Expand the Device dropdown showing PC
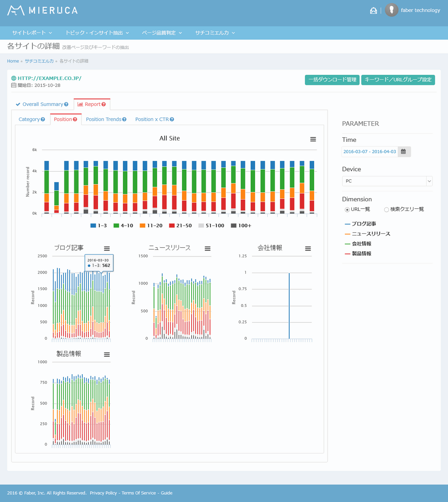 [387, 181]
